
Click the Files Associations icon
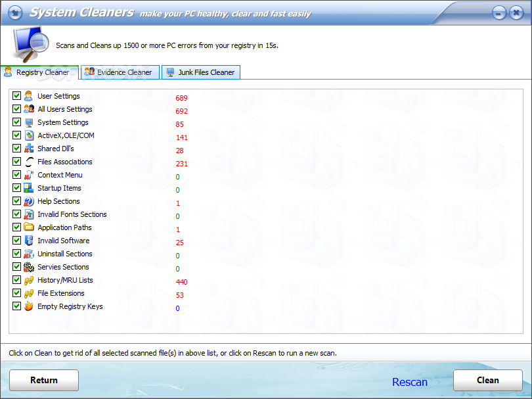(29, 162)
